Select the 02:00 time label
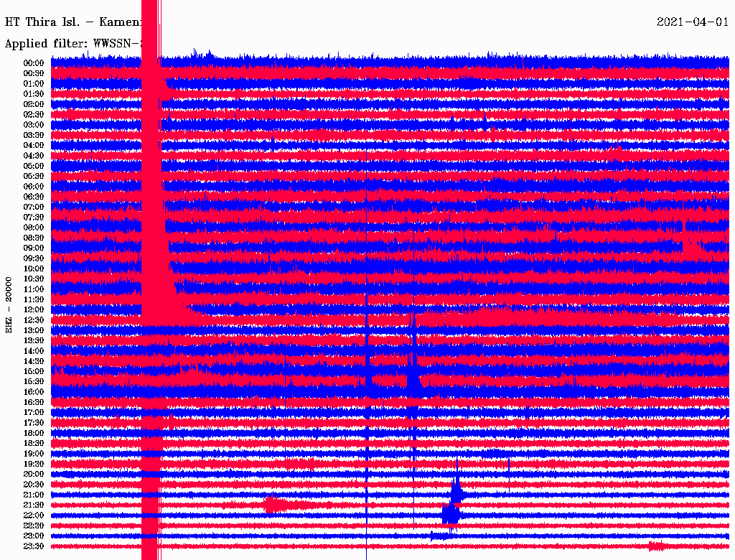The image size is (735, 560). point(34,104)
